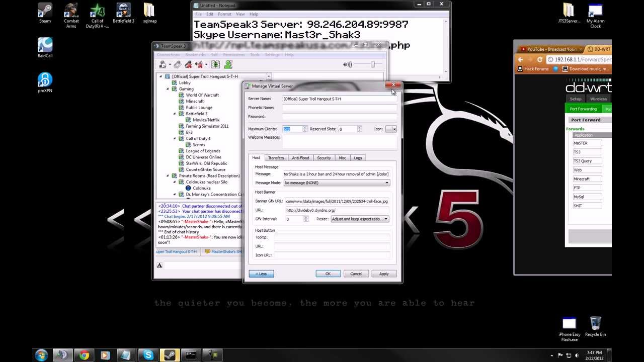Click the Banner Gfx URL field
Screen dimensions: 644x362
337,201
